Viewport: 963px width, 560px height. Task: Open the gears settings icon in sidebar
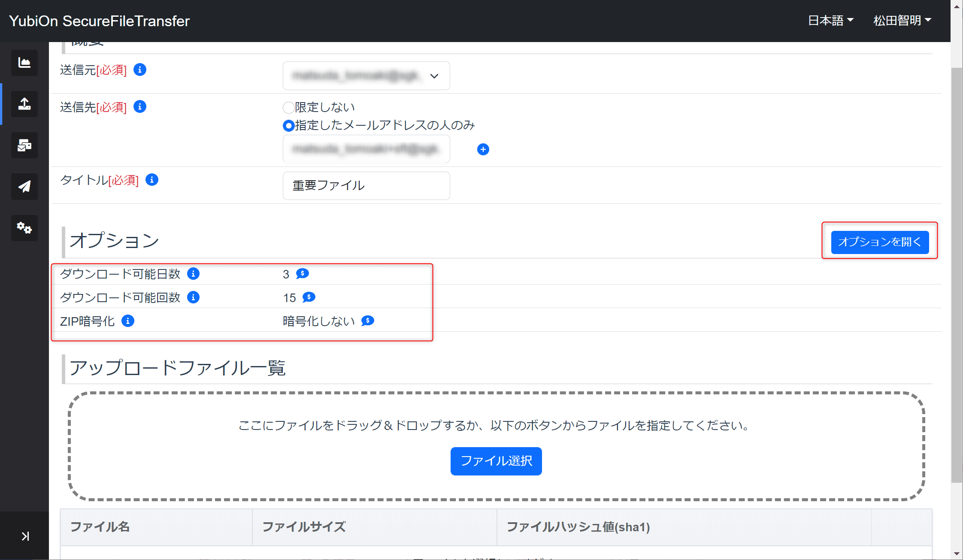[x=24, y=227]
